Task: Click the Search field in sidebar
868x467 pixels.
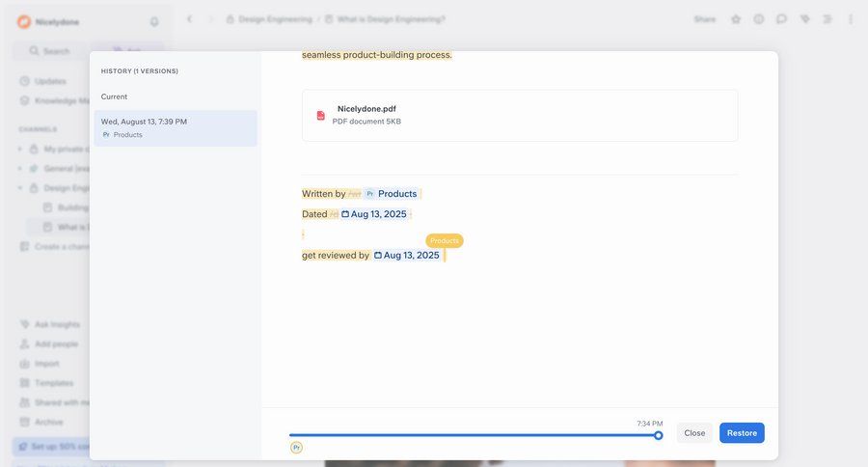Action: click(x=50, y=50)
